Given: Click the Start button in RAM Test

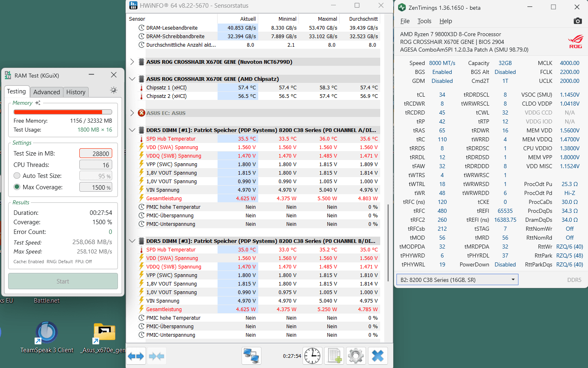Looking at the screenshot, I should (63, 281).
